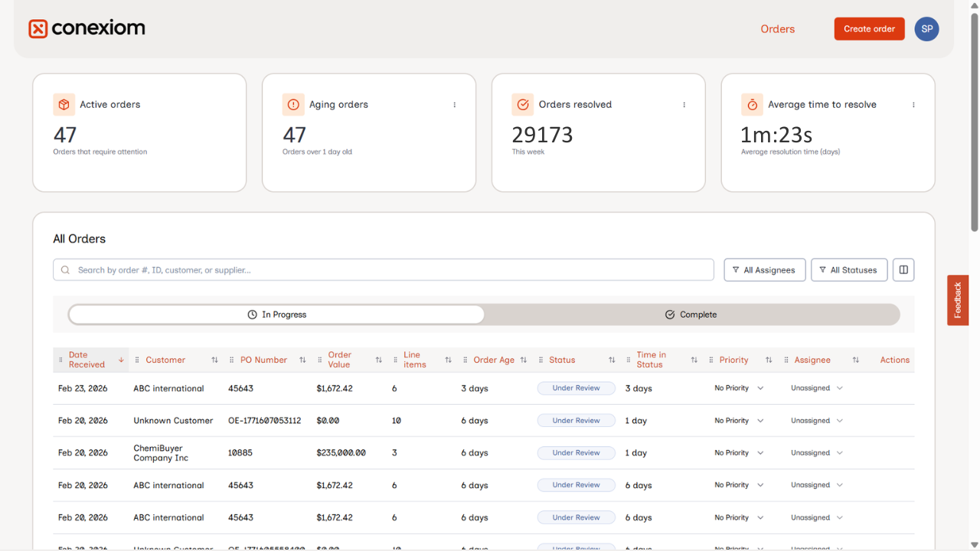The image size is (980, 551).
Task: Open Average time to resolve options menu
Action: [913, 105]
